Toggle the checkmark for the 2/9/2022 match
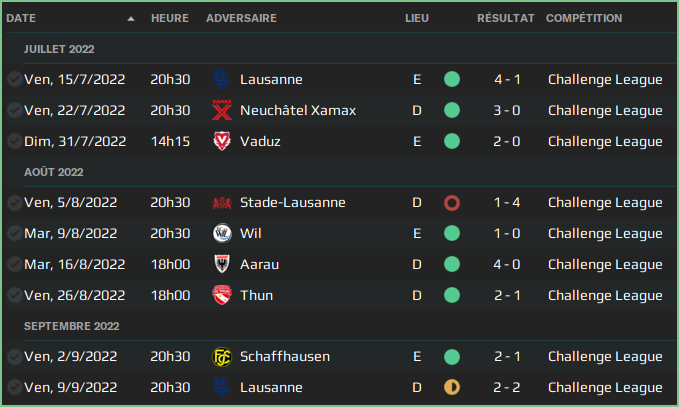 (x=14, y=357)
